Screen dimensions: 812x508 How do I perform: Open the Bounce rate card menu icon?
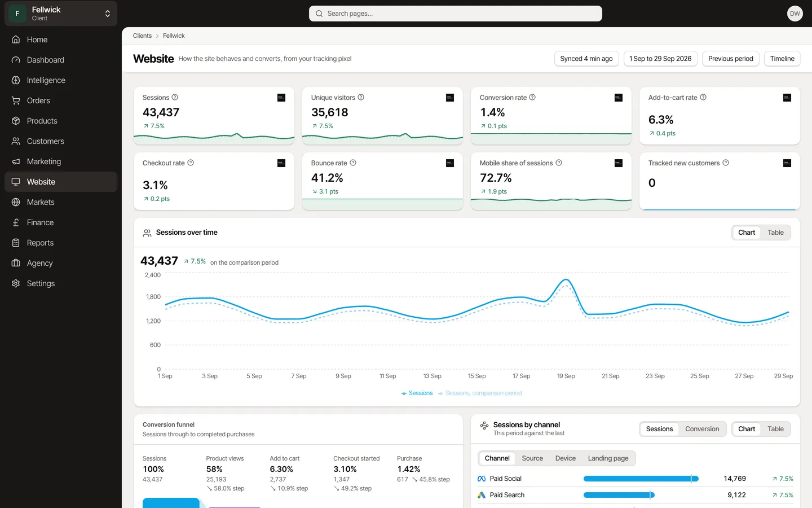450,163
